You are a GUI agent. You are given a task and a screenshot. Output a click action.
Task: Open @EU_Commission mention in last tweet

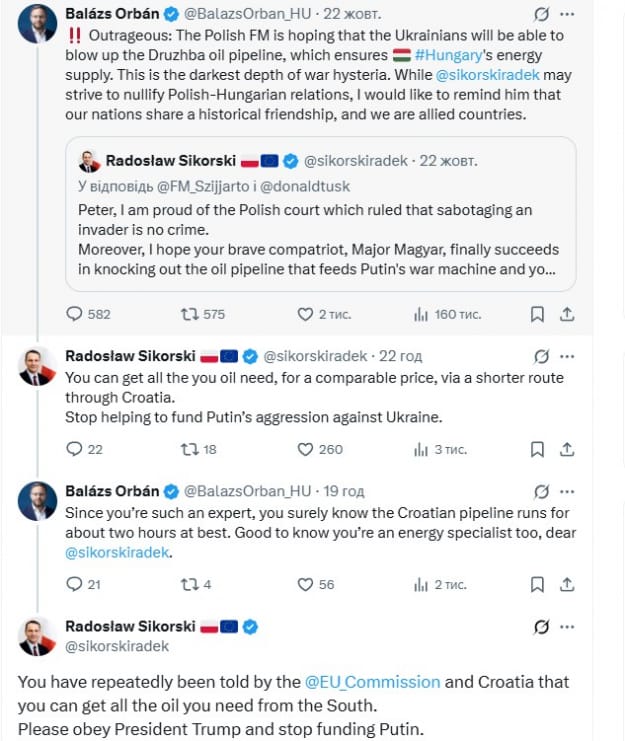pos(373,682)
